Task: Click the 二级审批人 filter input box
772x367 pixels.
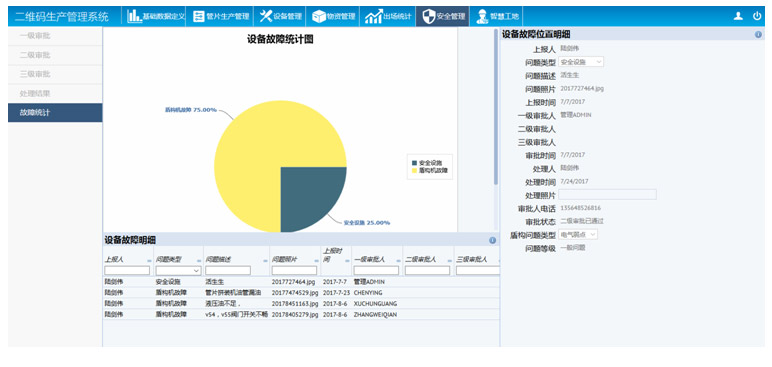Action: (x=427, y=270)
